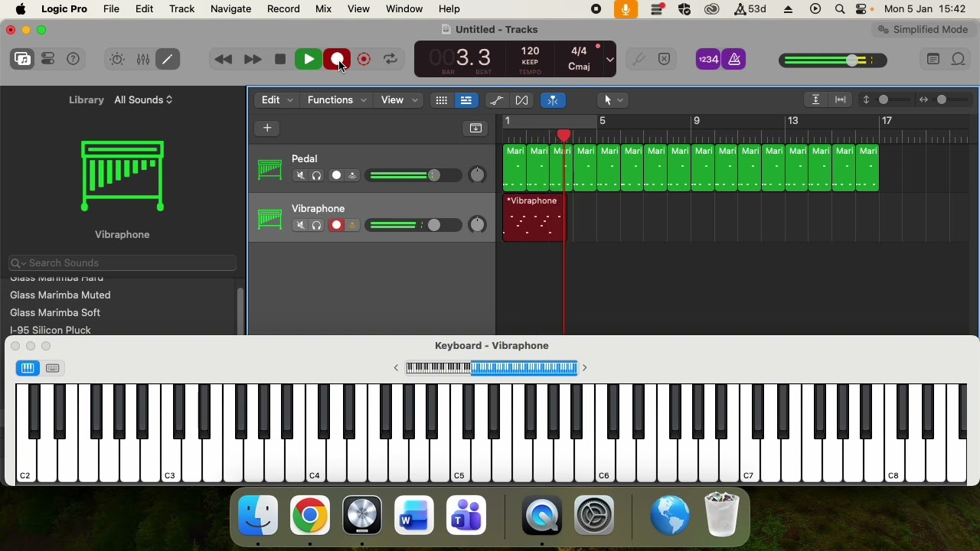Shift keyboard range left with arrow
This screenshot has height=551, width=980.
tap(397, 368)
